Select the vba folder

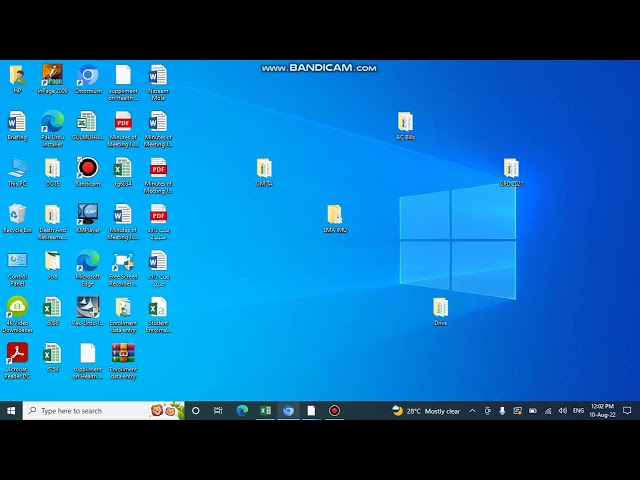coord(52,265)
